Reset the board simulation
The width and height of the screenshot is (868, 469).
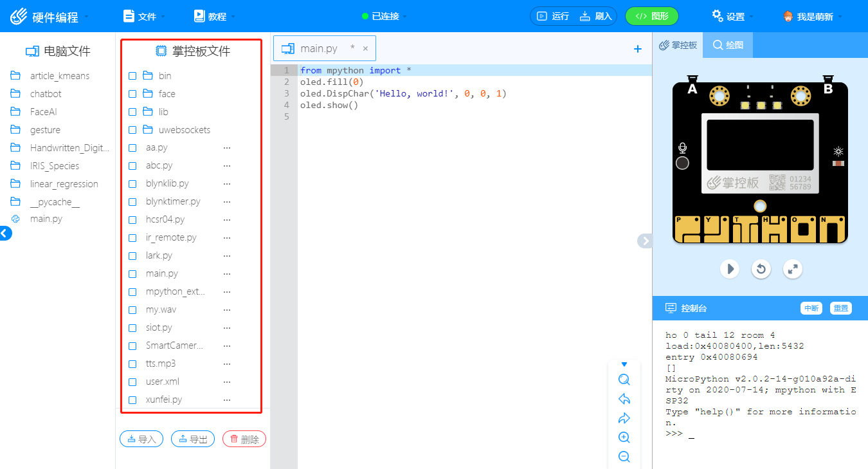pyautogui.click(x=761, y=268)
